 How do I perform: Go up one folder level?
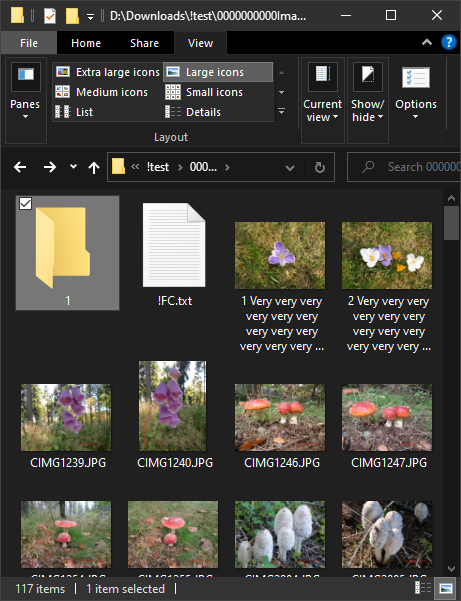click(x=94, y=167)
